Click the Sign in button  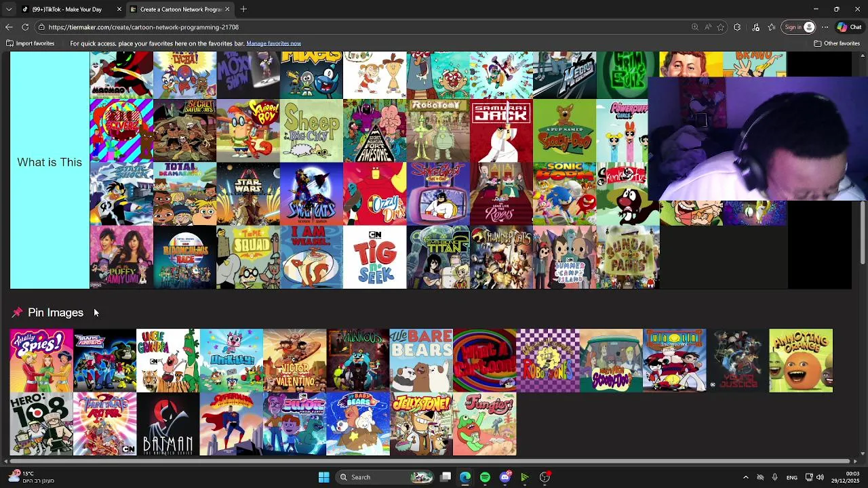click(x=798, y=27)
